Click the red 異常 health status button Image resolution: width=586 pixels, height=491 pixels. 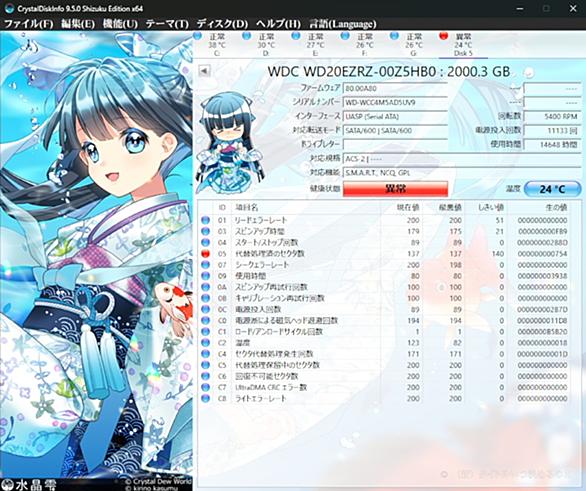[x=395, y=189]
